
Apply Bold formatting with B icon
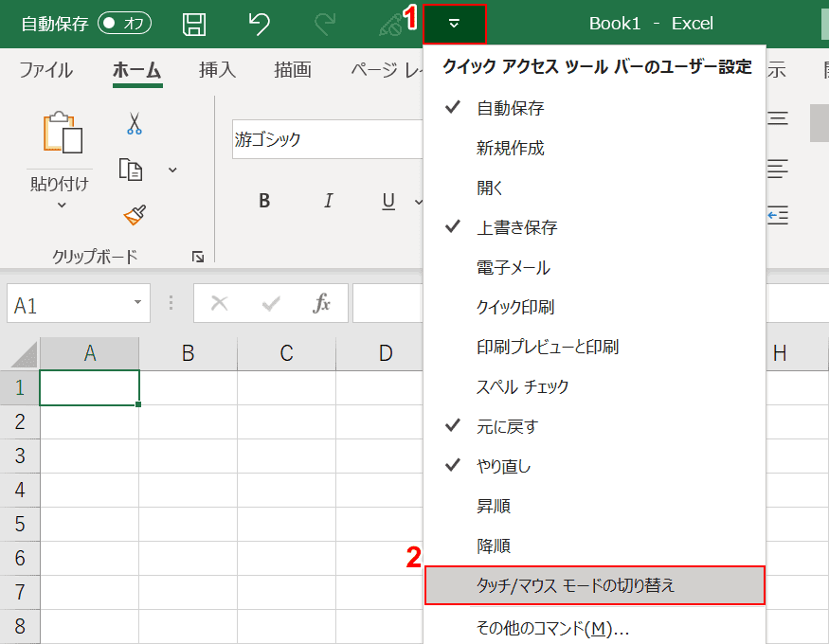(264, 201)
